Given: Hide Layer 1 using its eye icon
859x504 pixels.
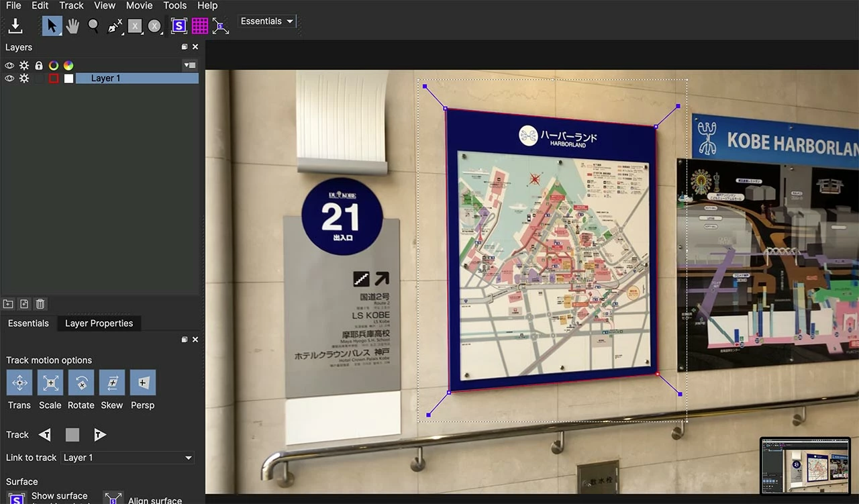Looking at the screenshot, I should click(9, 79).
